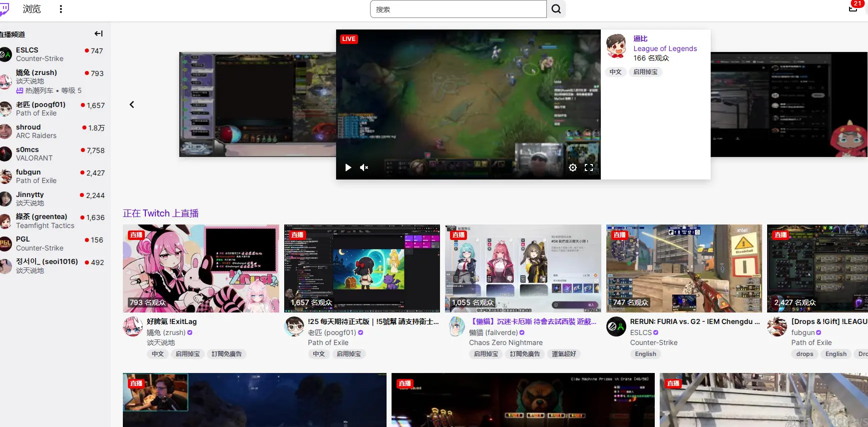Click shroud's avatar in sidebar
Viewport: 868px width, 427px height.
pyautogui.click(x=5, y=131)
